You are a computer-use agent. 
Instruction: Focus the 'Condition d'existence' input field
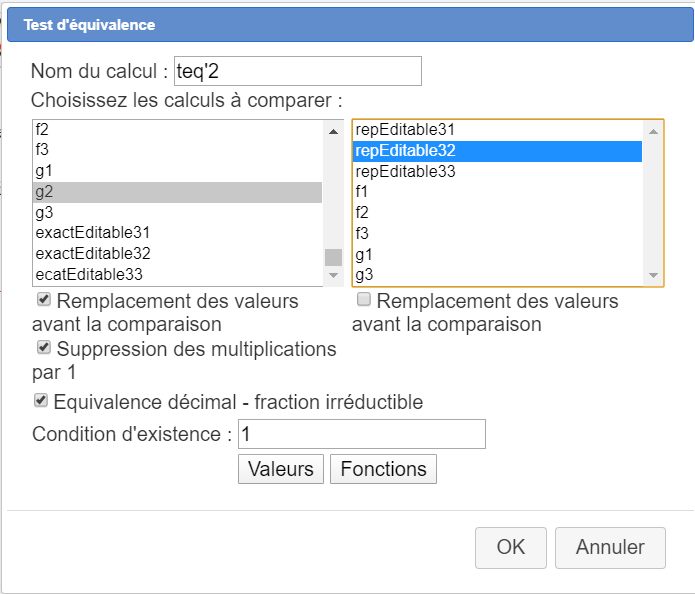pos(361,434)
